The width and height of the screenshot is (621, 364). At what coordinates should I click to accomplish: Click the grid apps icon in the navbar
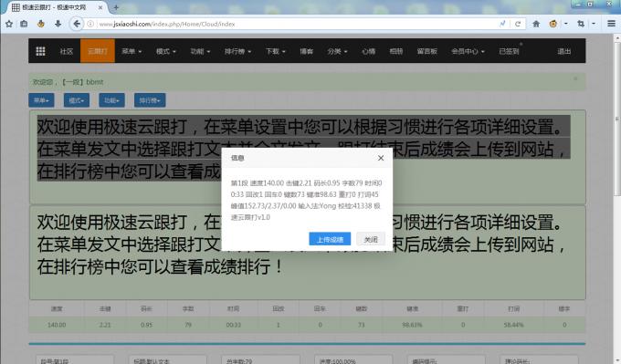[x=40, y=51]
